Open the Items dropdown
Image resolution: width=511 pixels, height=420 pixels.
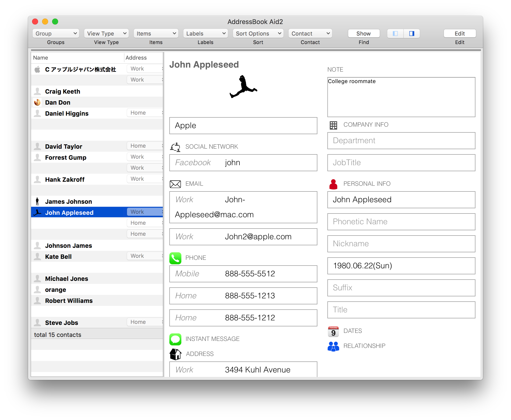[x=156, y=34]
